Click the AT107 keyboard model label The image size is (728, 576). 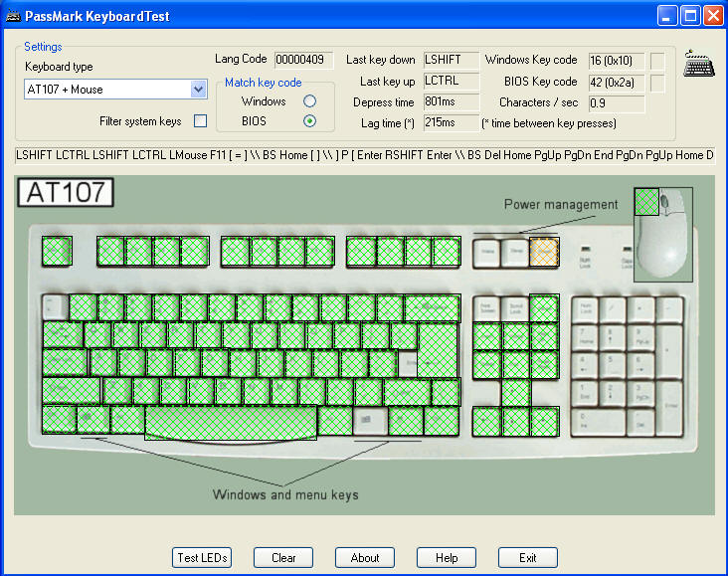pyautogui.click(x=66, y=192)
